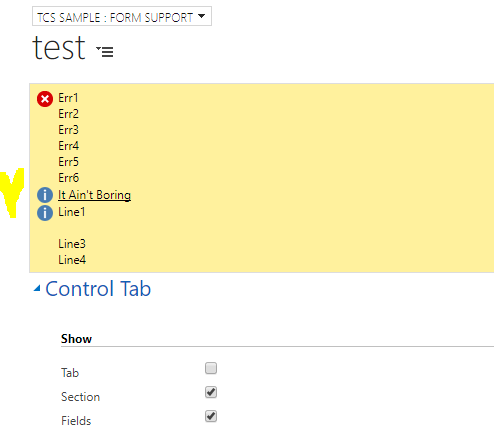Click the Show section header
This screenshot has width=494, height=443.
[76, 339]
